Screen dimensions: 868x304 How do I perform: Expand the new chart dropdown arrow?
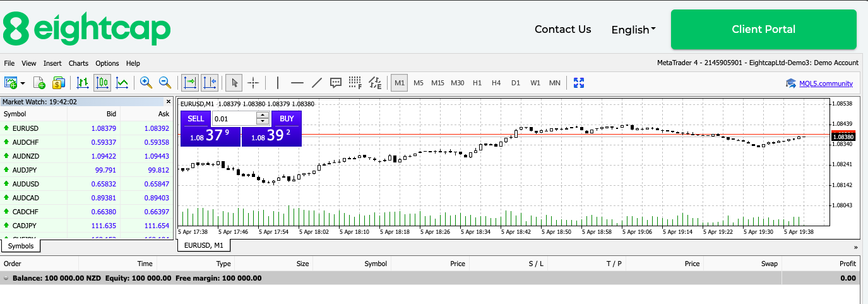coord(23,83)
